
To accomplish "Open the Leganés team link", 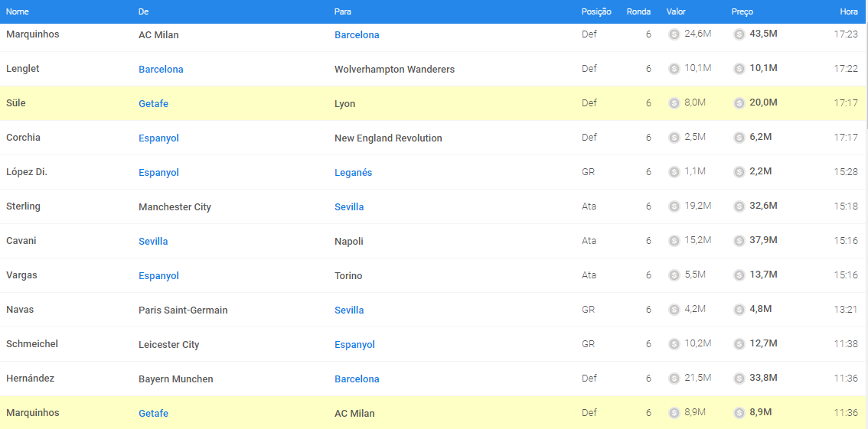I will (353, 173).
